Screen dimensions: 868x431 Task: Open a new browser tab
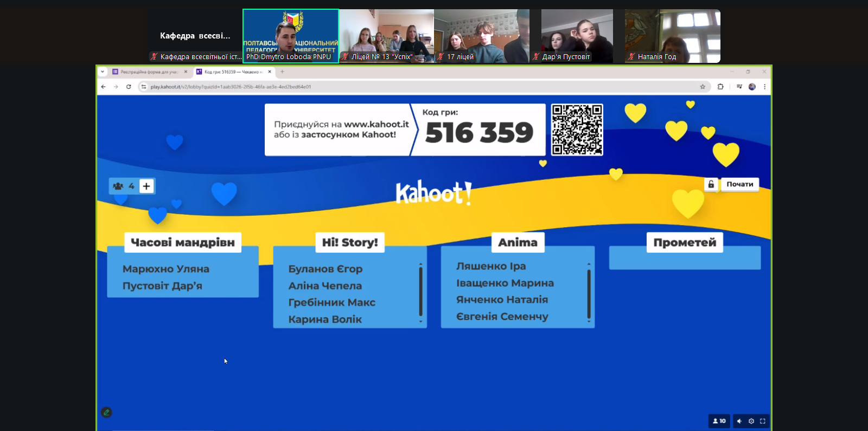point(282,72)
